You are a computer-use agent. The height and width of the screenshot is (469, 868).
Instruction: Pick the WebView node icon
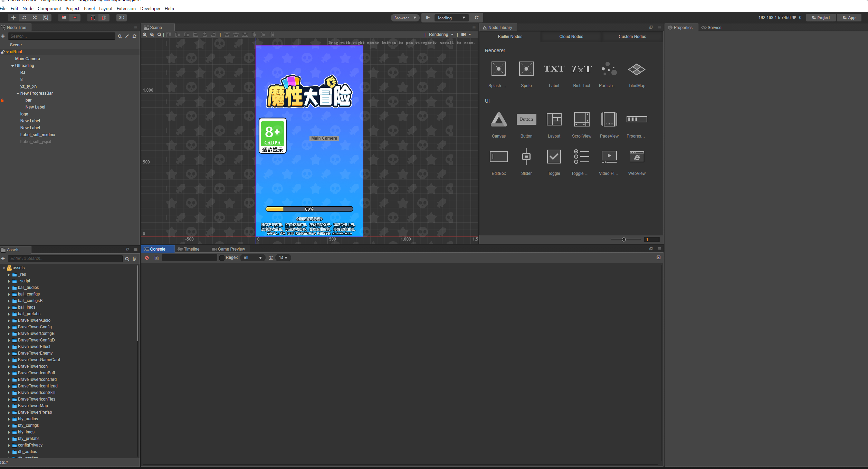(x=637, y=157)
